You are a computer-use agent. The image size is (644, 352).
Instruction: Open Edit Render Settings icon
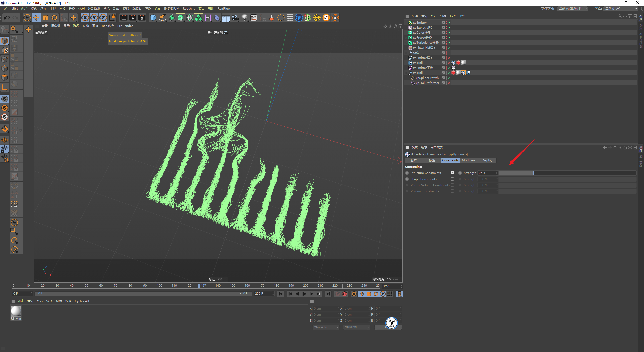[142, 18]
